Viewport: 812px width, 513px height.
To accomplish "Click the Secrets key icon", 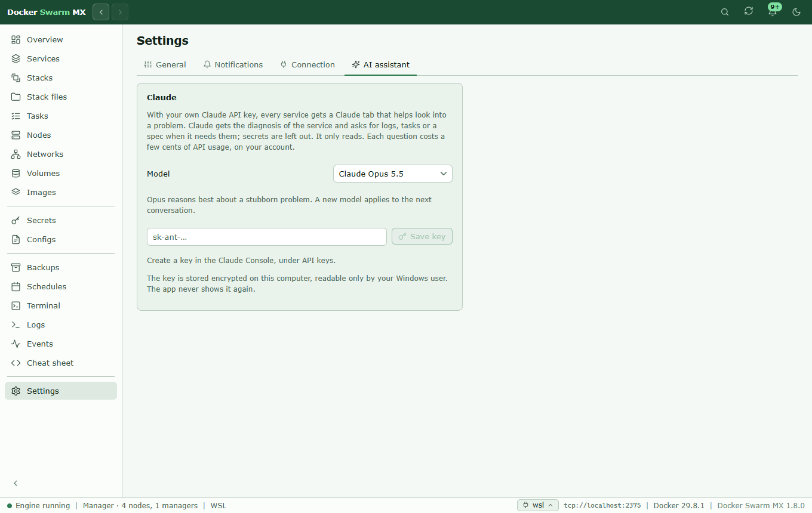I will pyautogui.click(x=16, y=221).
